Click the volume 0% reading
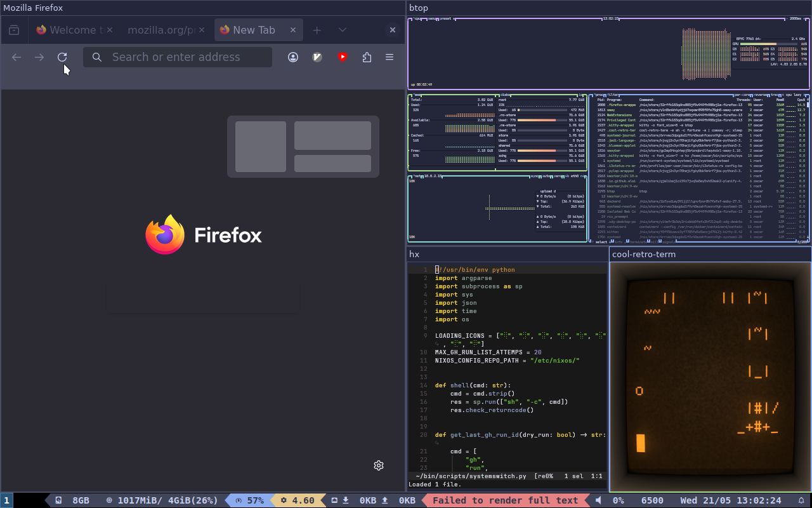812x508 pixels. (618, 500)
